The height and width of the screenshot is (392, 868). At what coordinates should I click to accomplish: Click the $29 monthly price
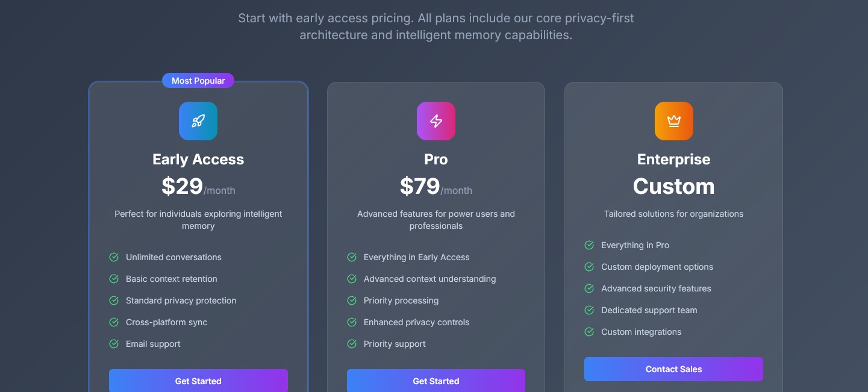(x=183, y=187)
